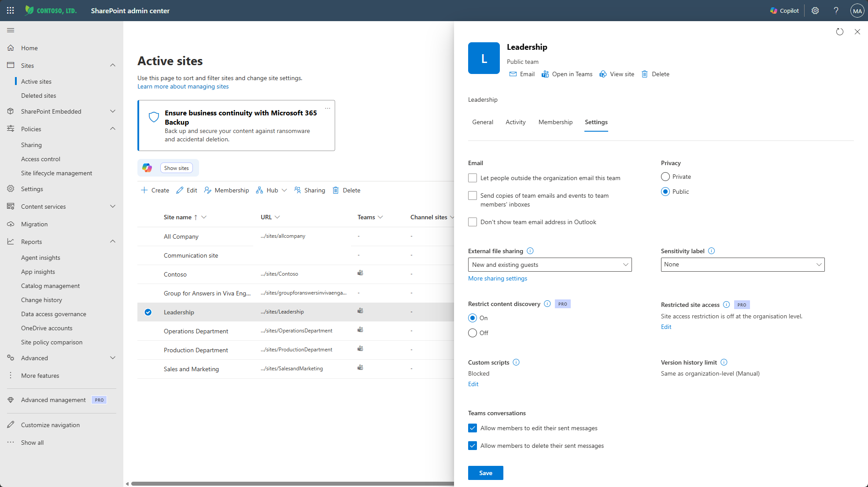The height and width of the screenshot is (487, 868).
Task: Open the Sensitivity label dropdown
Action: (x=742, y=265)
